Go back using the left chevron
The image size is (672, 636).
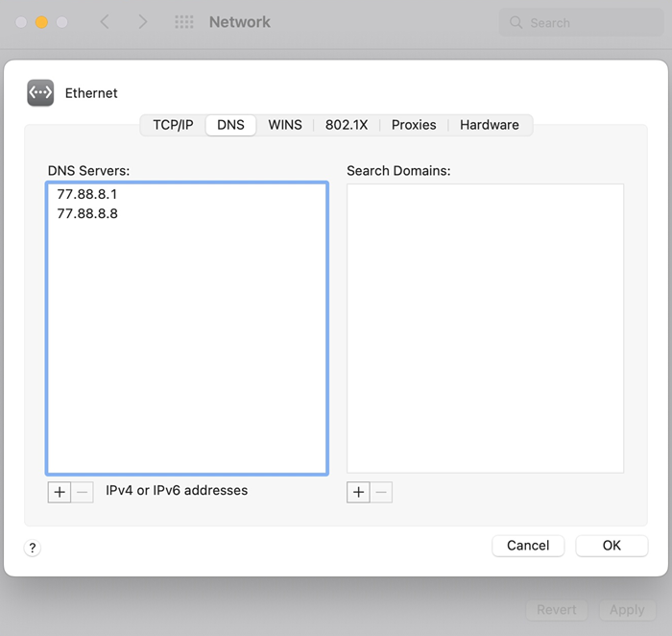coord(105,22)
